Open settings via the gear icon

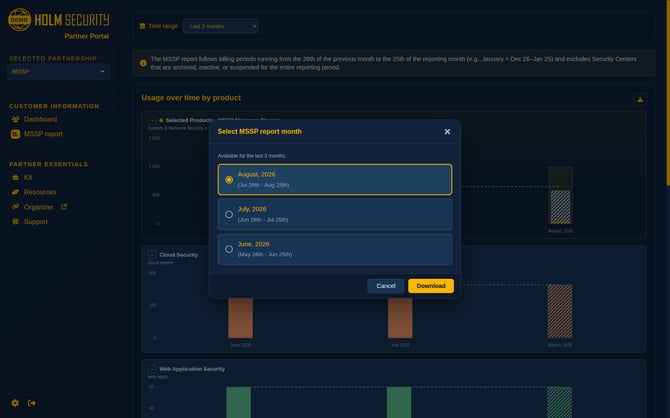15,403
